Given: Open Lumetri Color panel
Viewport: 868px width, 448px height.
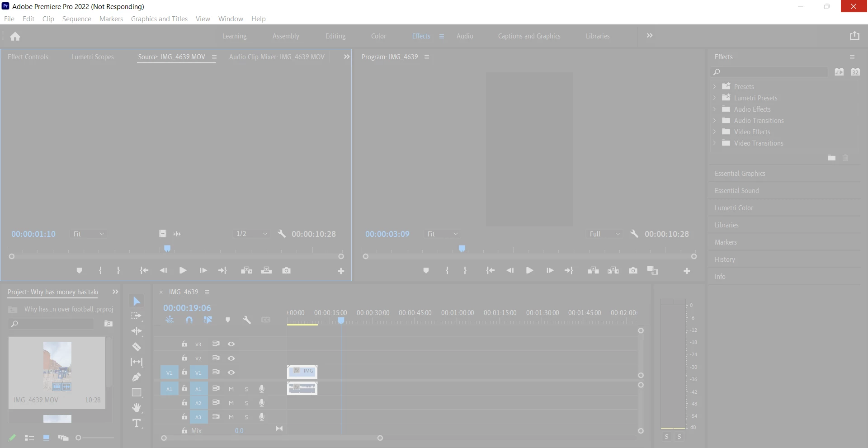Looking at the screenshot, I should [x=734, y=208].
